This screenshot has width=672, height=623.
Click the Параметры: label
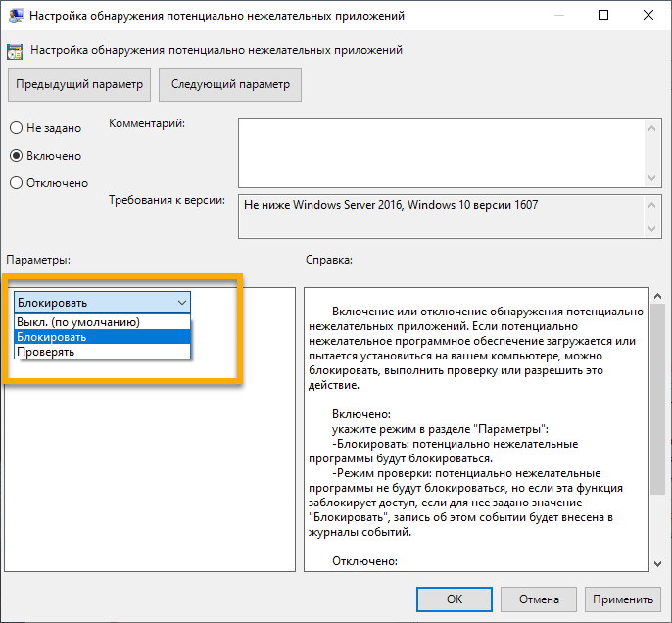38,260
